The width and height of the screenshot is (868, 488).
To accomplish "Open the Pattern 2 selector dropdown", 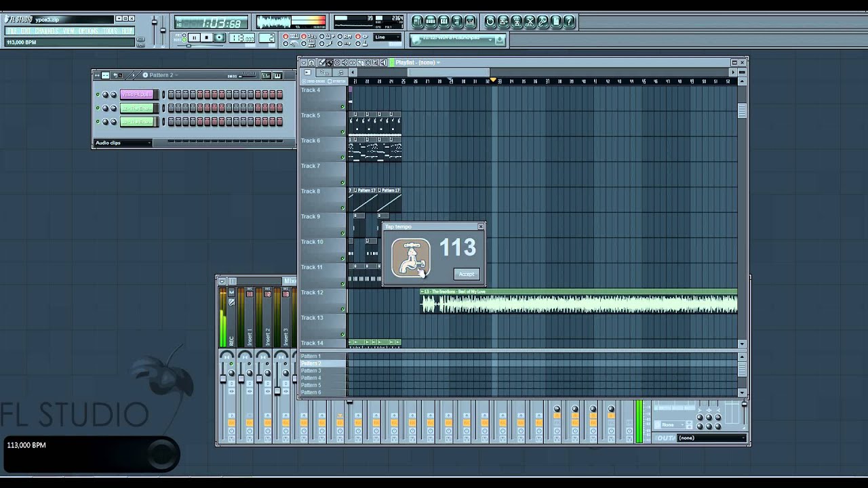I will (161, 75).
